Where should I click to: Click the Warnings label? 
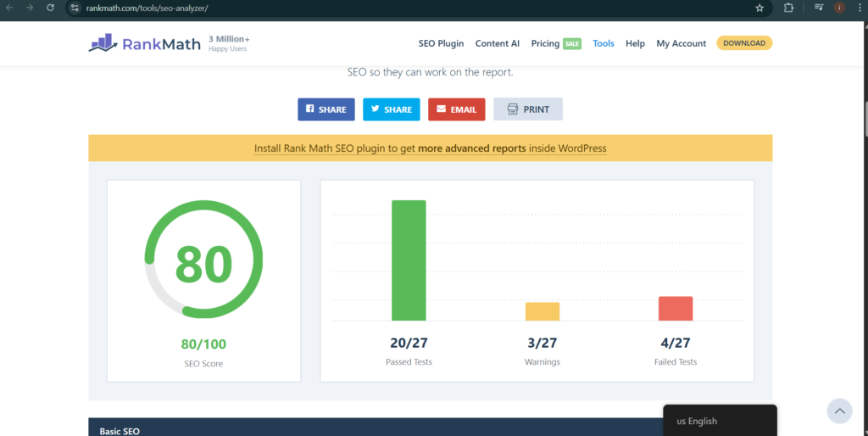coord(542,361)
